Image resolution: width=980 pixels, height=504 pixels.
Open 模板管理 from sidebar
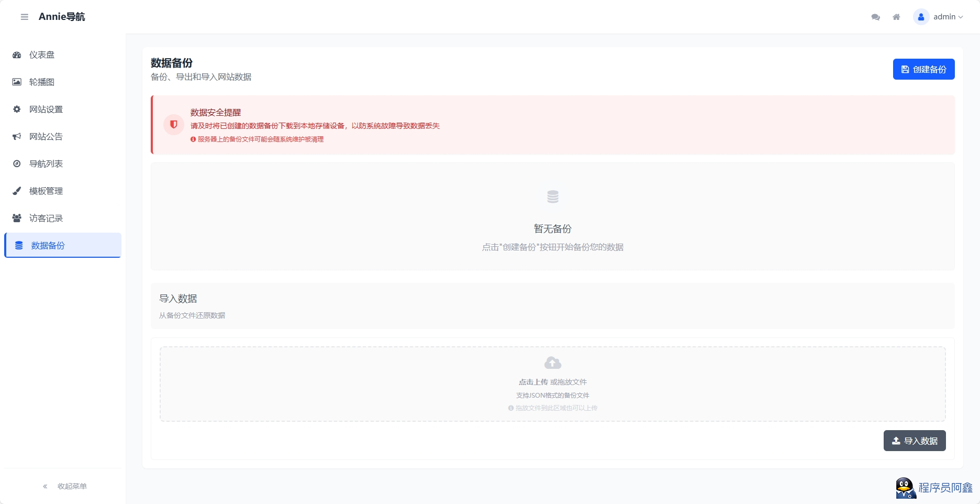63,191
